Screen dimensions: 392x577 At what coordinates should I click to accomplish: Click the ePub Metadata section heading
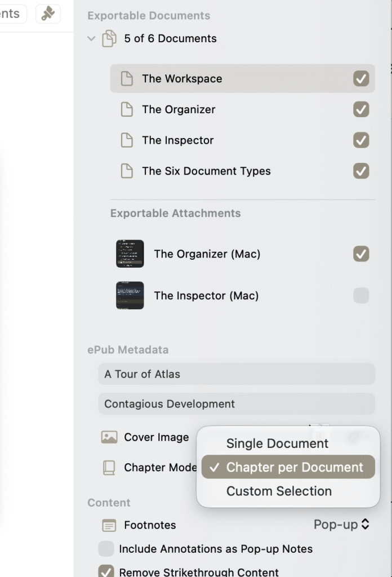[128, 349]
